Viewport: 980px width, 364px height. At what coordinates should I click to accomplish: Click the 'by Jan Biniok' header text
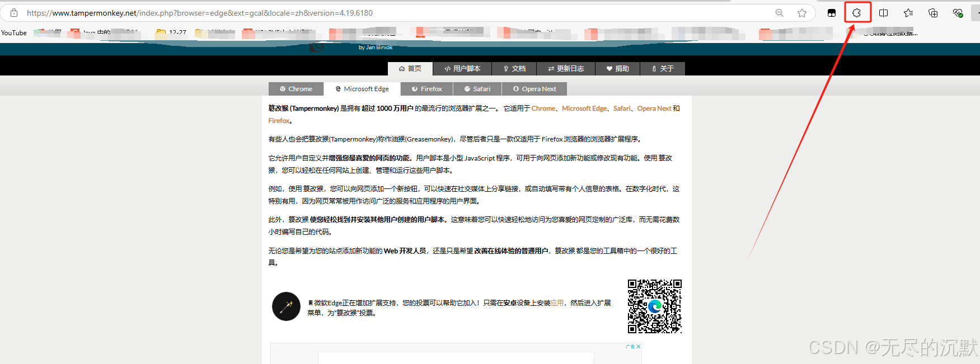click(376, 48)
